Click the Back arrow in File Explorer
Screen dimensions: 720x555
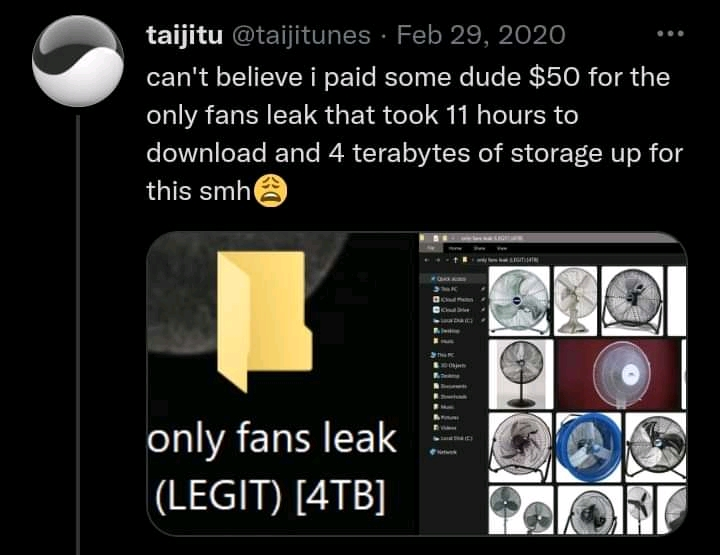427,260
